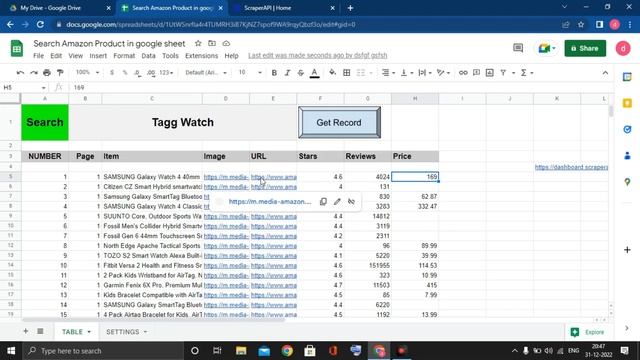Open text wrapping dropdown
The width and height of the screenshot is (640, 360).
pyautogui.click(x=425, y=73)
